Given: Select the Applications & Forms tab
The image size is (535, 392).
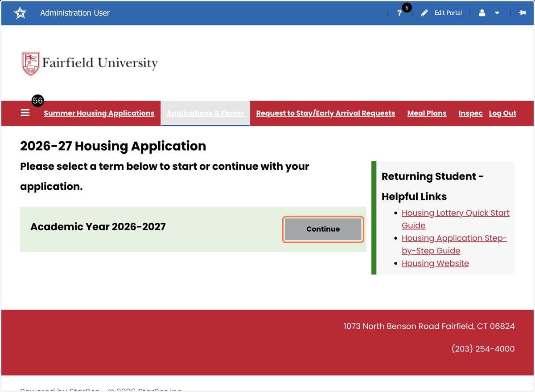Looking at the screenshot, I should pyautogui.click(x=205, y=113).
